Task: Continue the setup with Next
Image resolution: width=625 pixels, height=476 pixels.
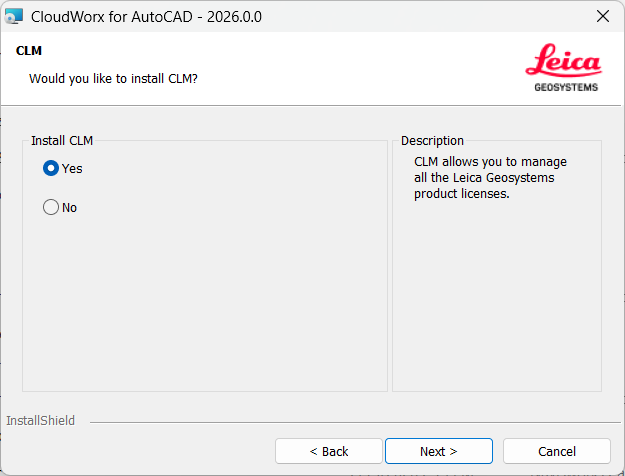Action: click(x=439, y=451)
